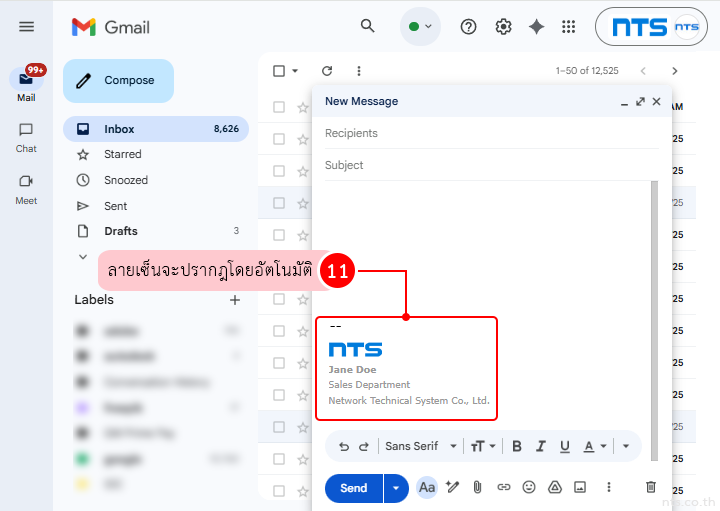
Task: Open the text size dropdown
Action: tap(483, 446)
